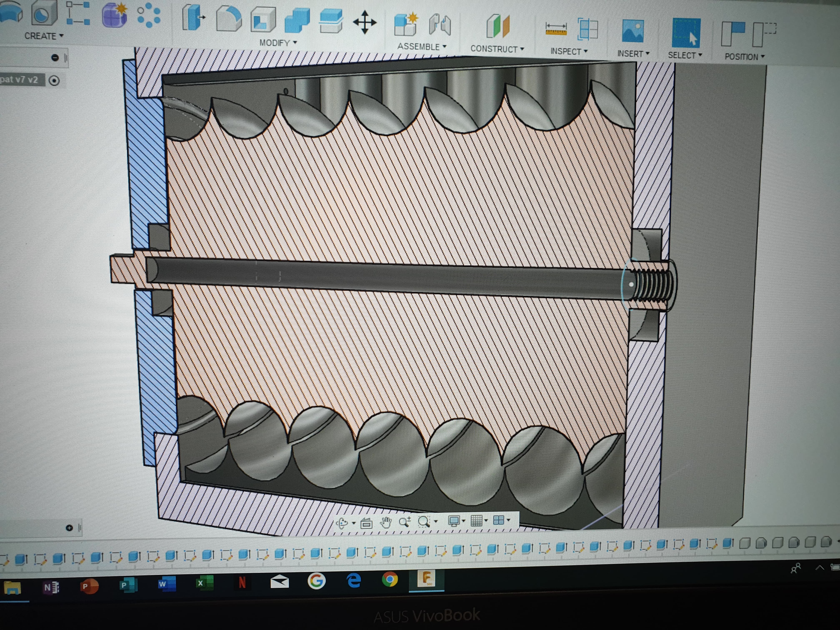Click the Revert Position icon
This screenshot has height=630, width=840.
click(764, 34)
